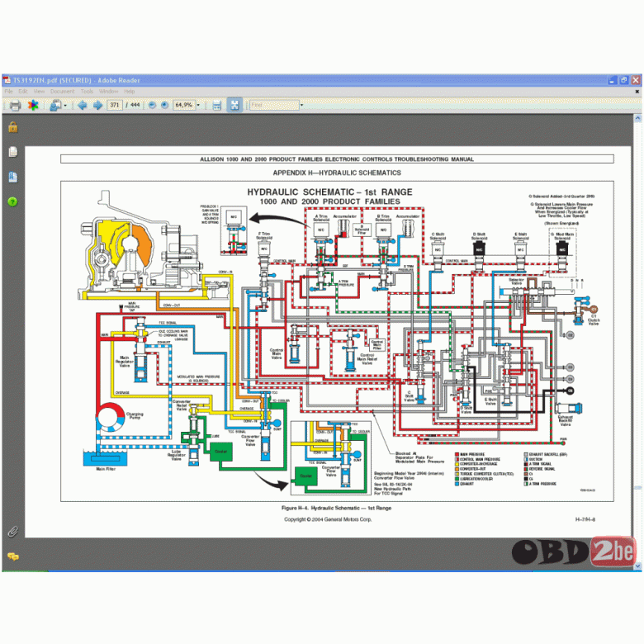
Task: Click the Adobe Reader PDF icon in title bar
Action: point(7,80)
